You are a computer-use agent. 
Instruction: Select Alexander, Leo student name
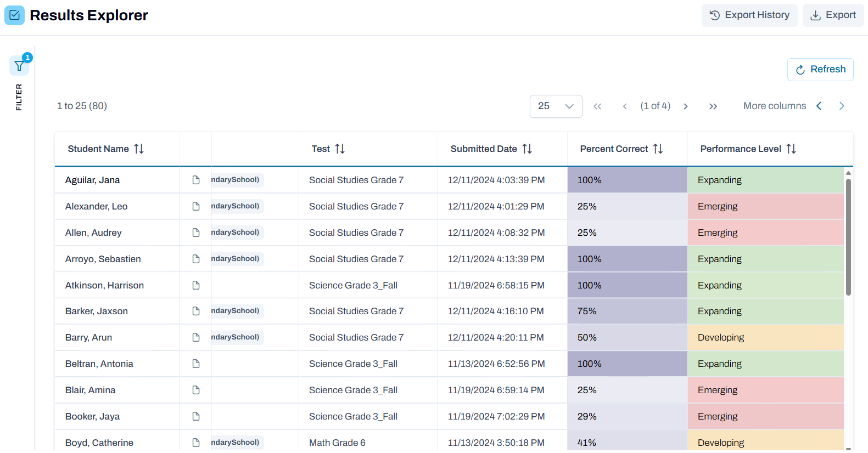coord(97,206)
